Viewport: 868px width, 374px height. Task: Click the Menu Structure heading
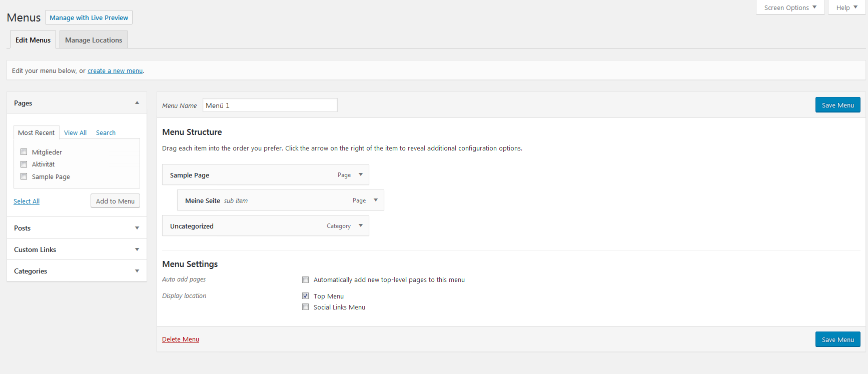(192, 132)
